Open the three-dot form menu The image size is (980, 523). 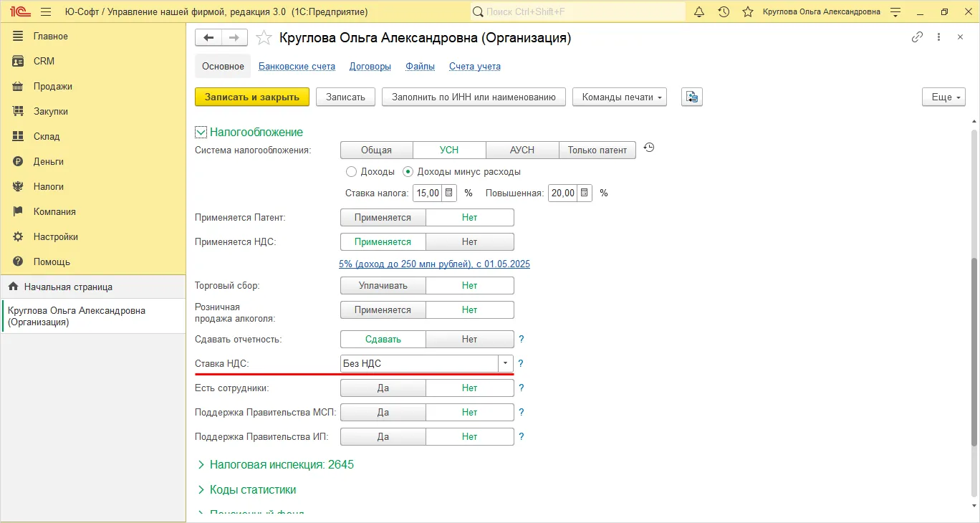[x=938, y=37]
